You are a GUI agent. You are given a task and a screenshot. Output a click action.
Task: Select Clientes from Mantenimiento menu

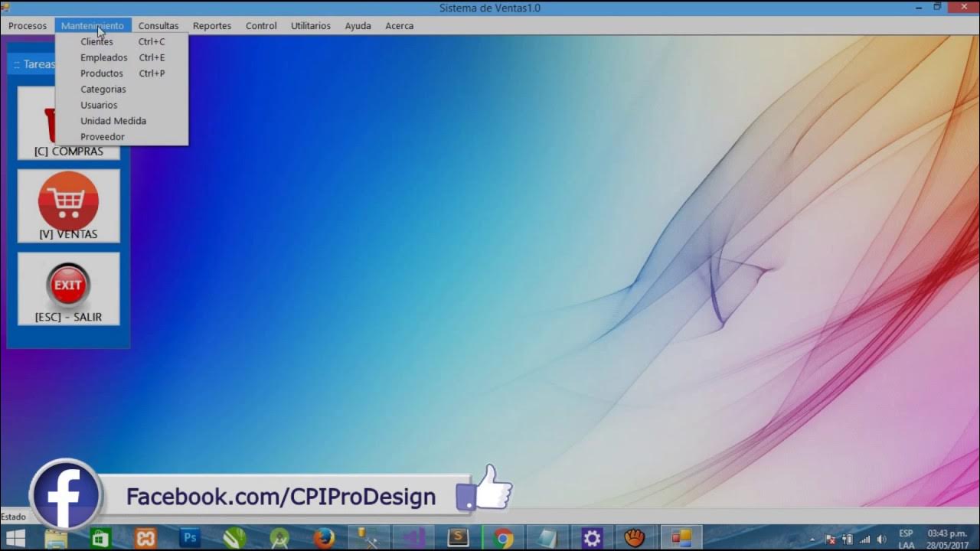click(122, 42)
